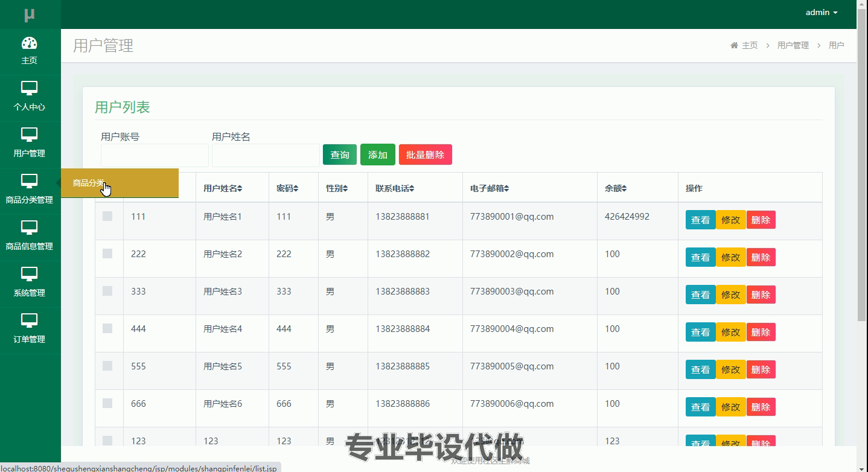Sort by 用户姓名 column arrows

[240, 188]
